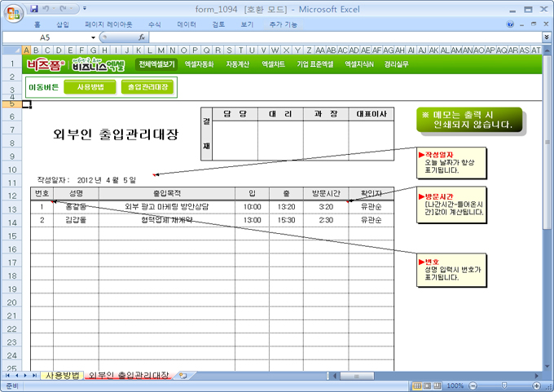Go to first sheet with navigation arrow
The image size is (554, 392).
(x=7, y=376)
